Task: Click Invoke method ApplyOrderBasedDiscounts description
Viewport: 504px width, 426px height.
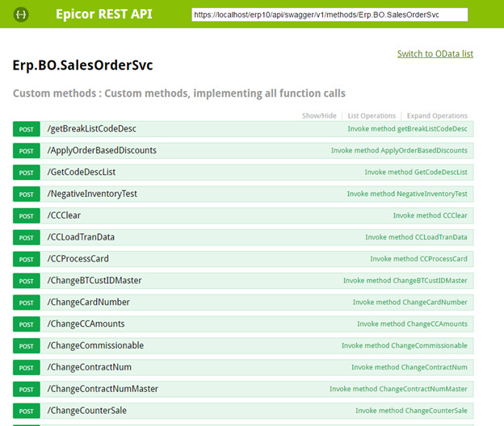Action: point(399,150)
